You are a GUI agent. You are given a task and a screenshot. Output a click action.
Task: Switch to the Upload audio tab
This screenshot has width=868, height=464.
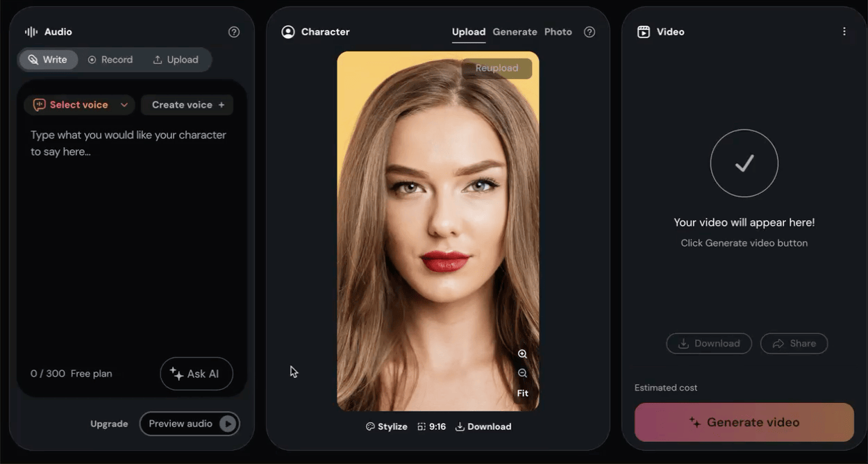176,60
